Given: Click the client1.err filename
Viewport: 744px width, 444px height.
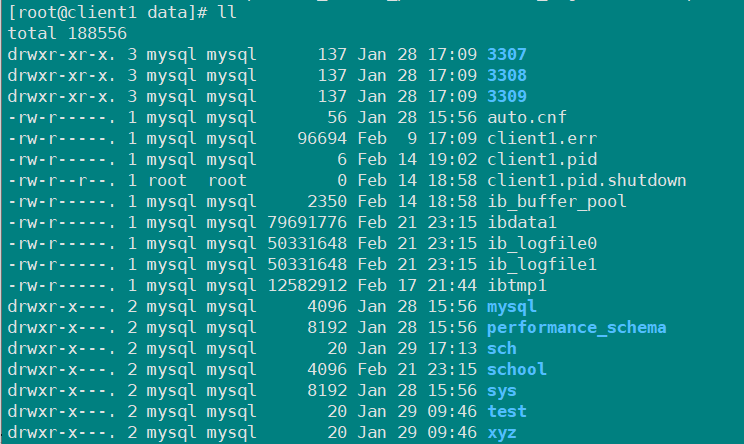Looking at the screenshot, I should pyautogui.click(x=542, y=138).
